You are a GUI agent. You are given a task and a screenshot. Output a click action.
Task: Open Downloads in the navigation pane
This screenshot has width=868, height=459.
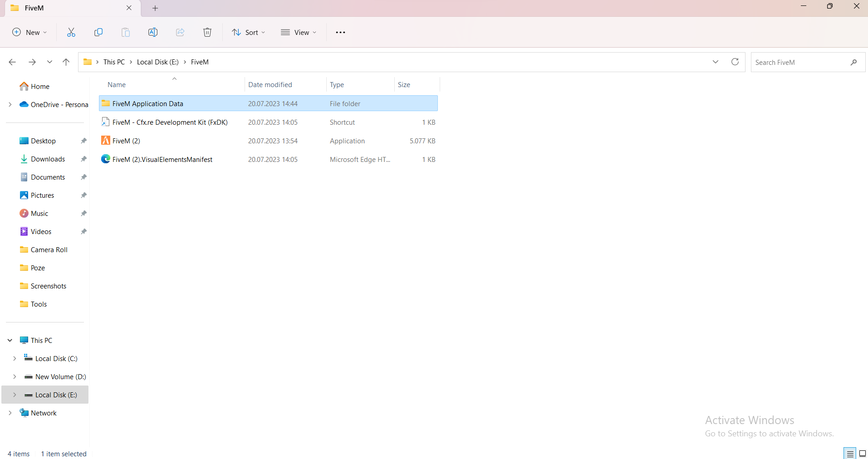(48, 159)
